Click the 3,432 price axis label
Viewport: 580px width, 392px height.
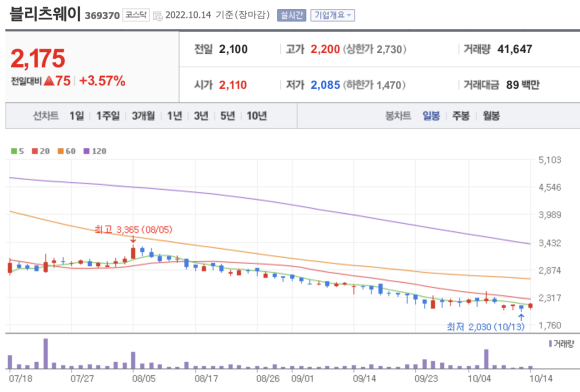pyautogui.click(x=550, y=243)
